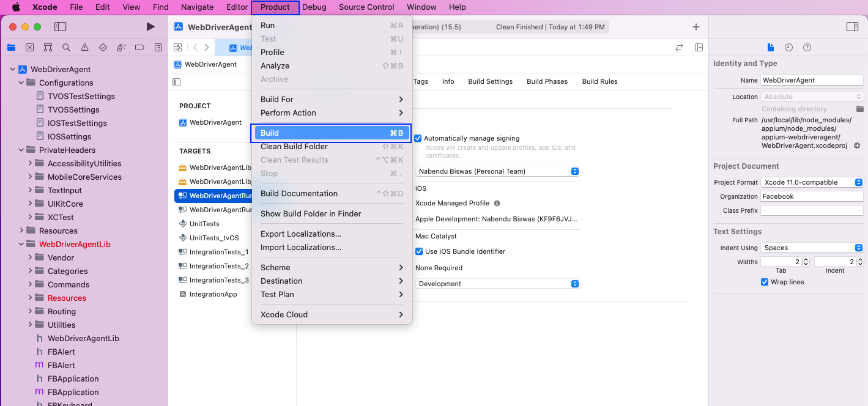Click the plus button in toolbar

click(x=696, y=27)
